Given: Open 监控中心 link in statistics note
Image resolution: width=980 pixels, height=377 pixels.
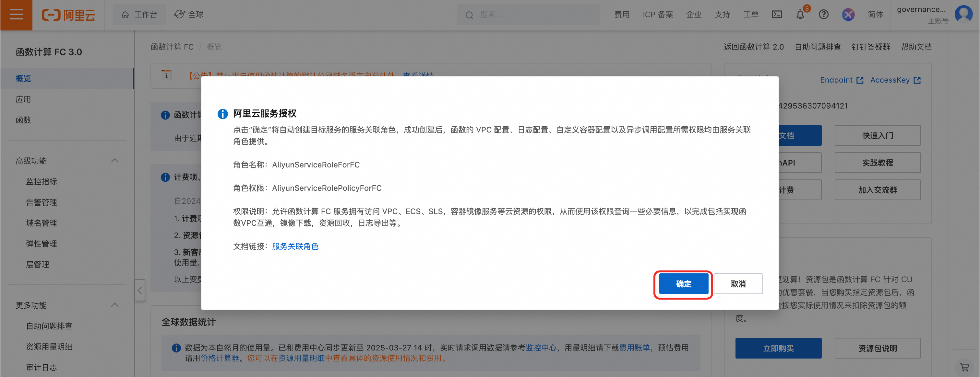Looking at the screenshot, I should point(541,348).
